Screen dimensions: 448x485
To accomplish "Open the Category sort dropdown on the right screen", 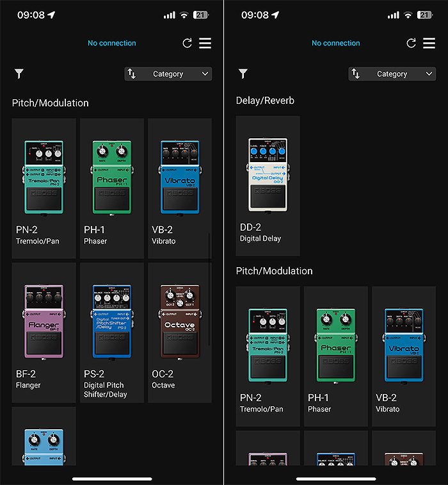I will tap(392, 74).
